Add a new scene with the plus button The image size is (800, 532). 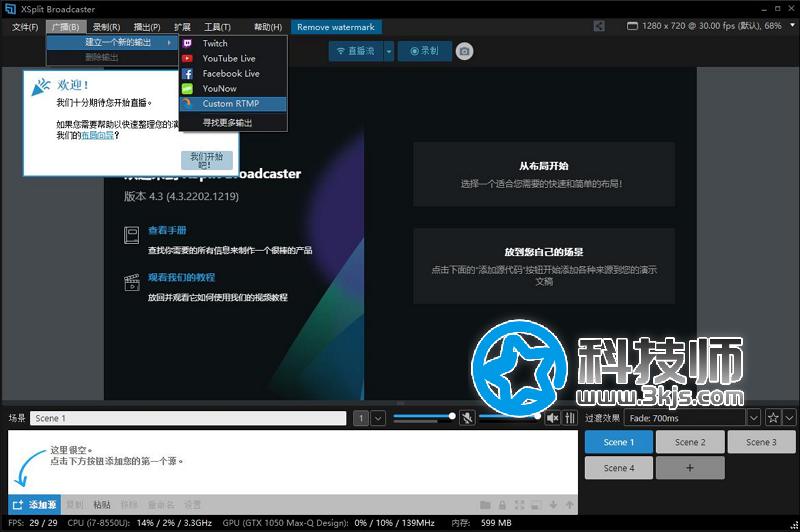click(690, 468)
